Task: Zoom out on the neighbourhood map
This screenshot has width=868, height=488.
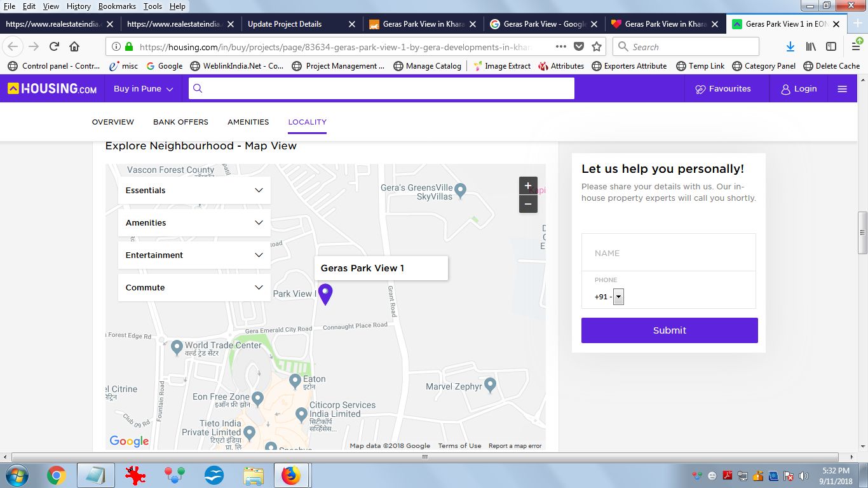Action: pos(528,204)
